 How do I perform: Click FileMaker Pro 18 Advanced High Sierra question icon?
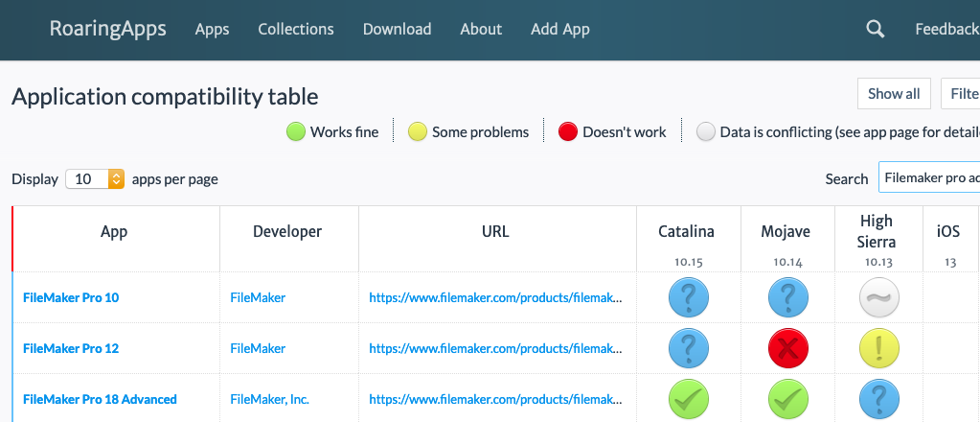click(878, 399)
